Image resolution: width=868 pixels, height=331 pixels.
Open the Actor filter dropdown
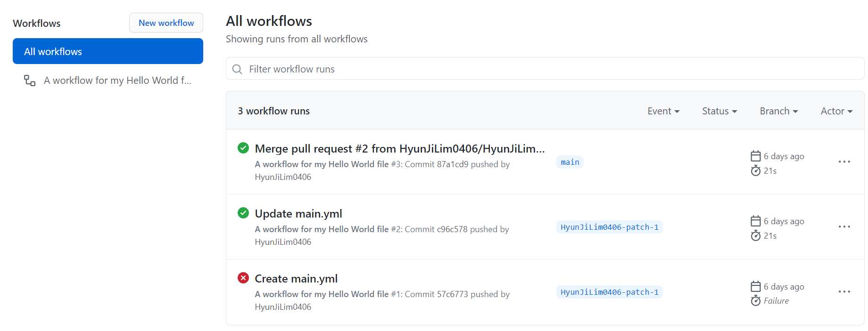[836, 111]
